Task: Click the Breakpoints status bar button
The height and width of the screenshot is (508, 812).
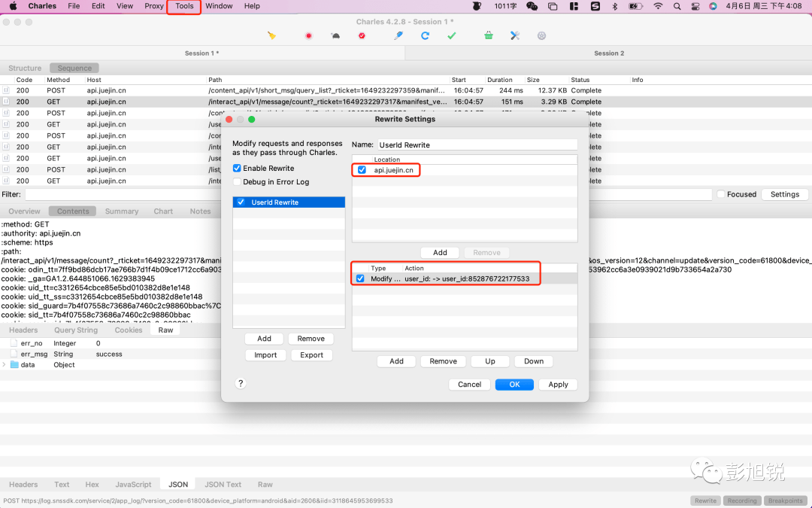Action: 786,500
